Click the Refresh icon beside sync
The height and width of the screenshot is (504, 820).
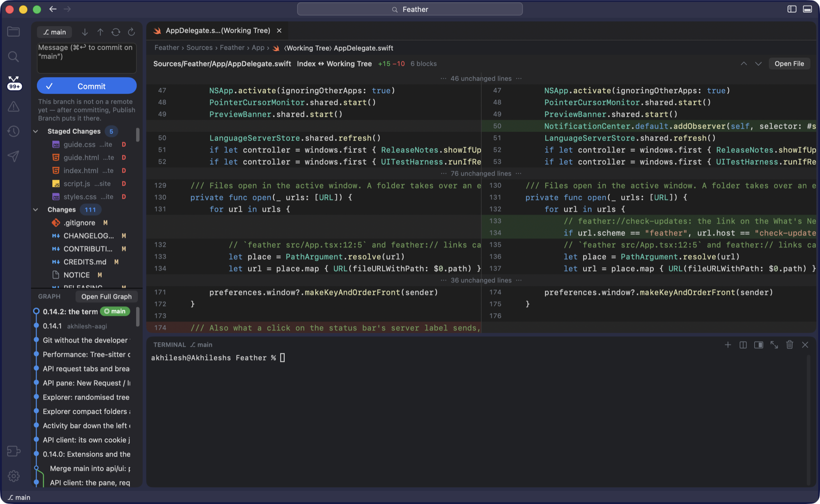[x=131, y=32]
